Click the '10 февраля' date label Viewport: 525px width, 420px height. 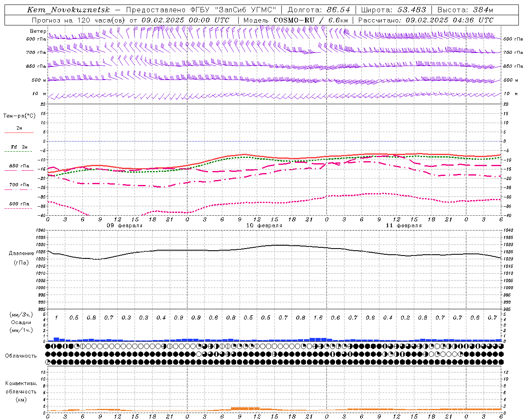click(x=264, y=226)
